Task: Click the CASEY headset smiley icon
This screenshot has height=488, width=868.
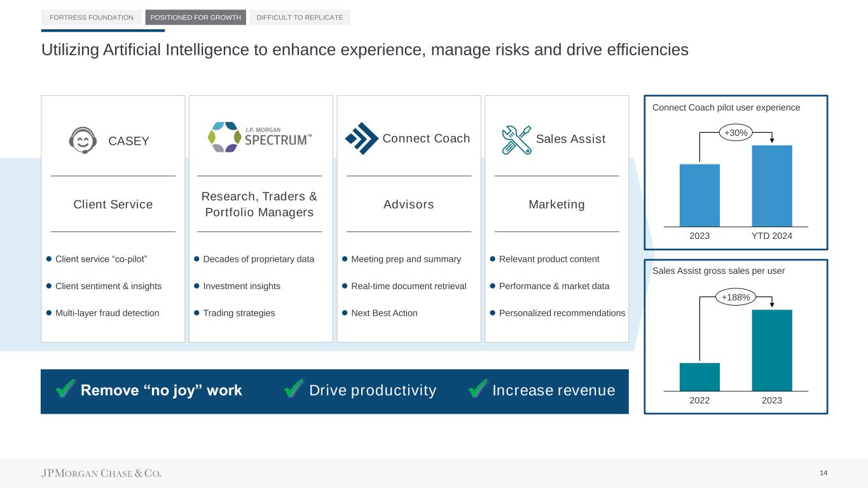Action: coord(83,140)
